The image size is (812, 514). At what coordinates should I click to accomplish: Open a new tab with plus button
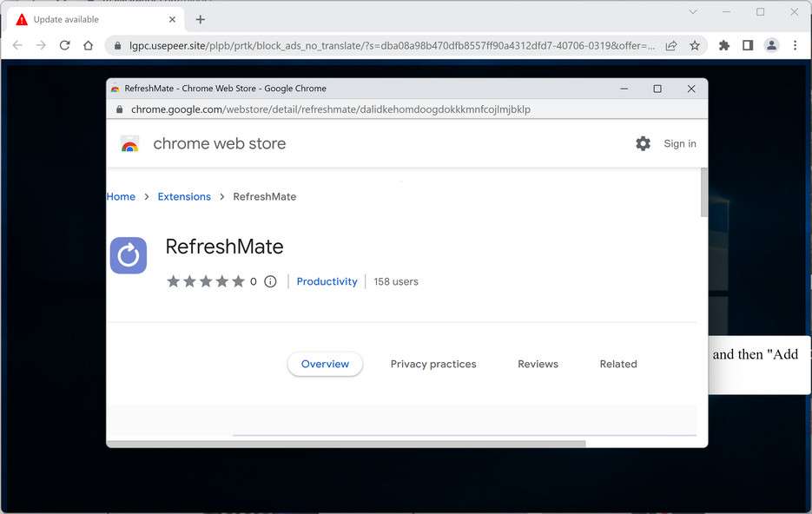point(201,20)
